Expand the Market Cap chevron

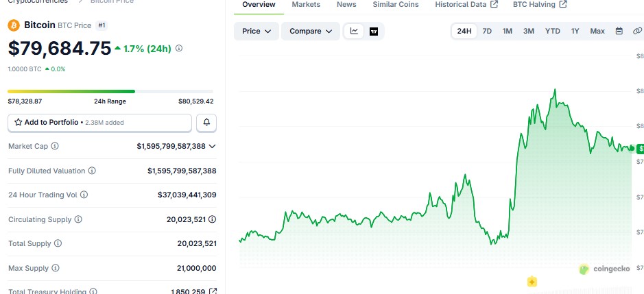click(212, 146)
